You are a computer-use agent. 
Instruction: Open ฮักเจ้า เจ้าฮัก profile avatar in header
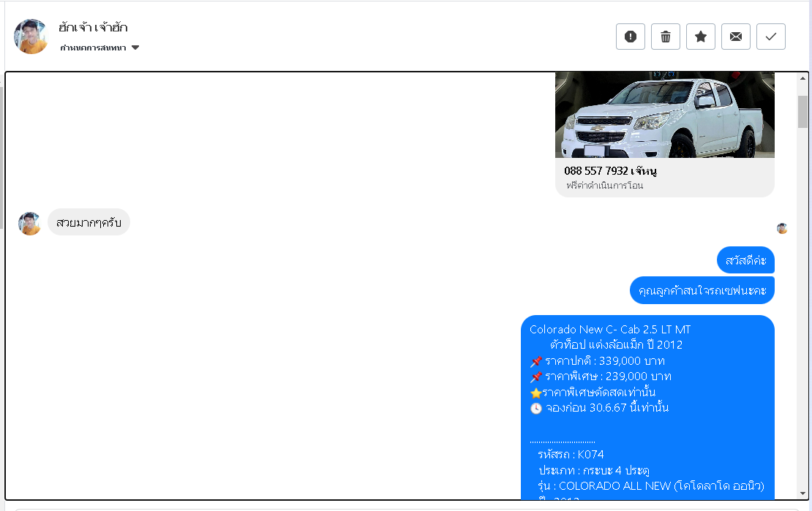(x=31, y=37)
